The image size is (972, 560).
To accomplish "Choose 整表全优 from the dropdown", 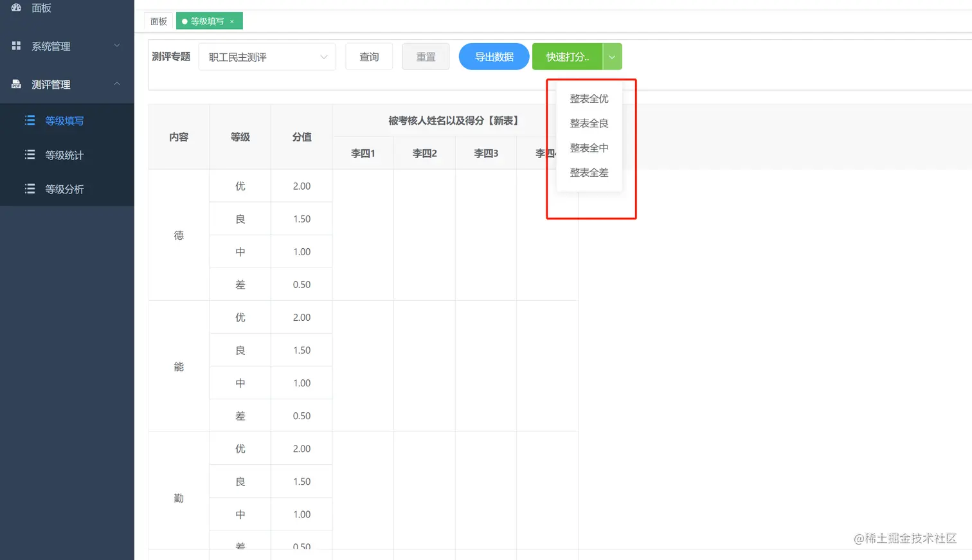I will tap(589, 98).
